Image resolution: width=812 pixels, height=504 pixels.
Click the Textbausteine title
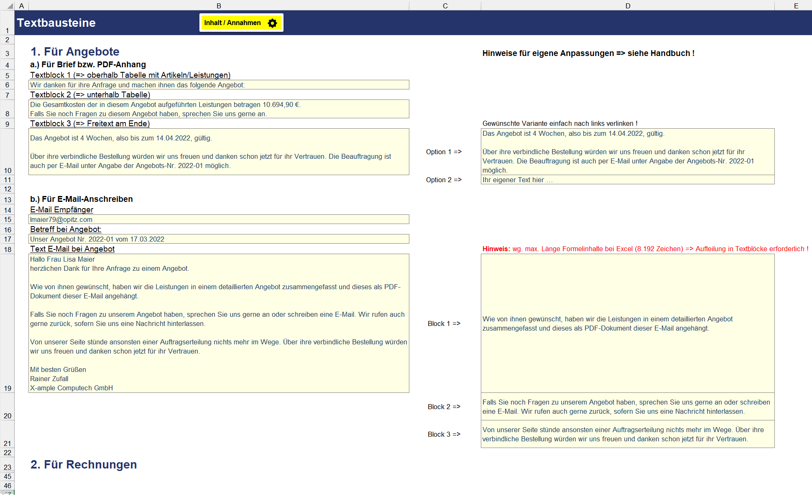(56, 23)
